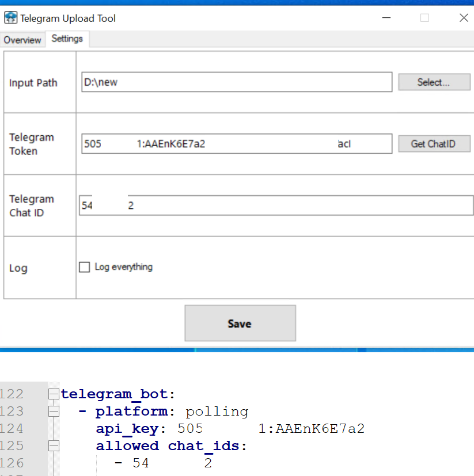Viewport: 474px width, 476px height.
Task: Click the 'telegram_bot:' key in editor
Action: 118,394
